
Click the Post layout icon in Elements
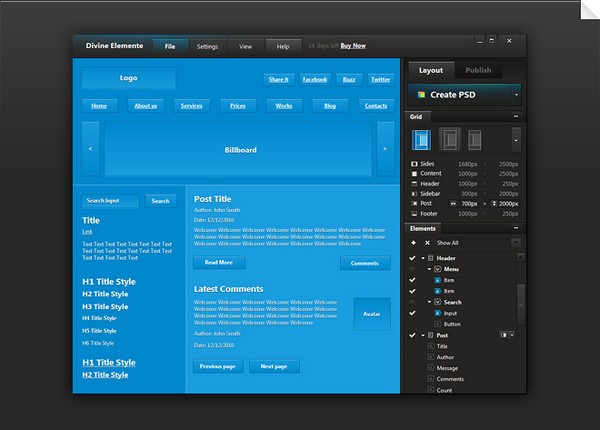pos(505,335)
